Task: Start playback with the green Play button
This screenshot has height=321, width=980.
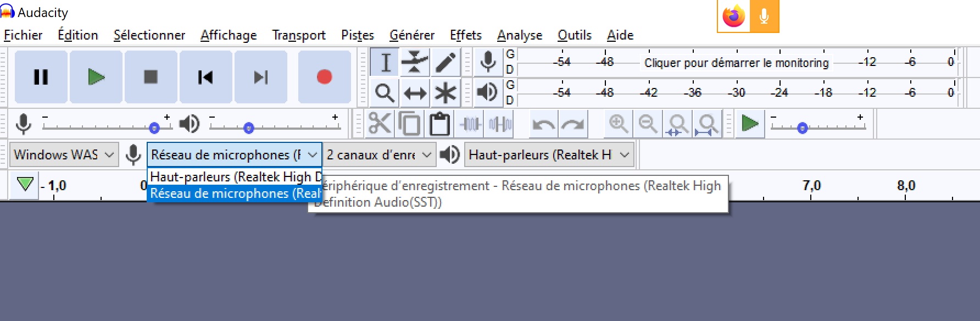Action: coord(96,77)
